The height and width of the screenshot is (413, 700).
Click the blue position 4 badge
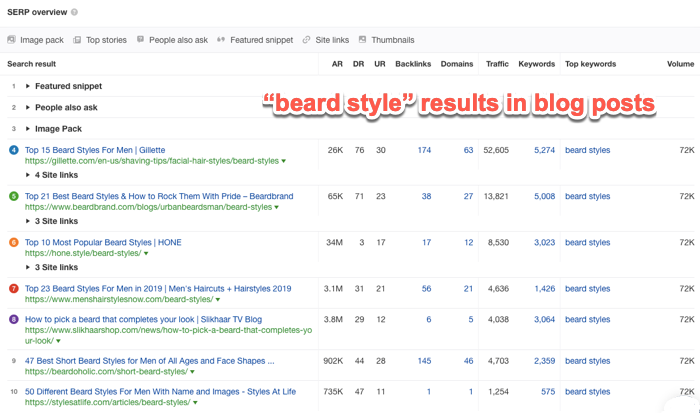click(x=13, y=150)
